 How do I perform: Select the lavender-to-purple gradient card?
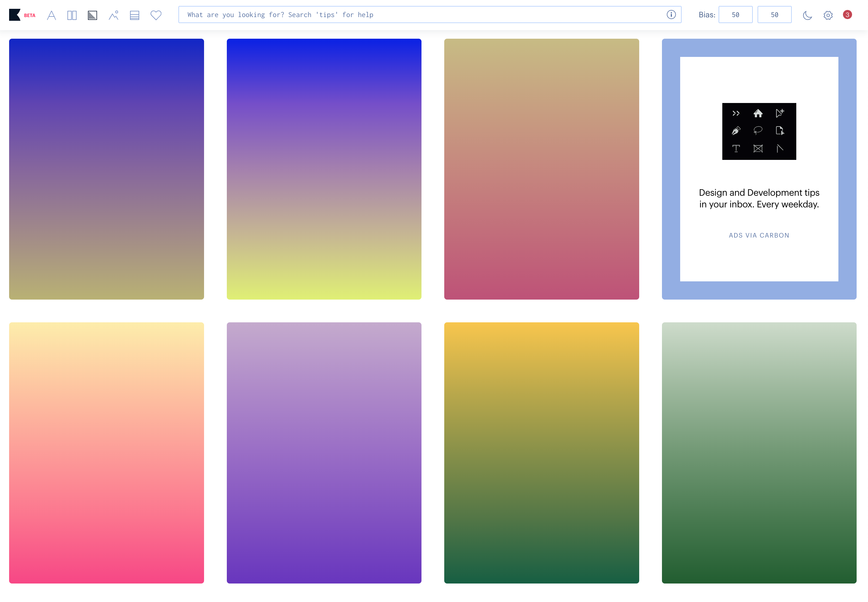coord(324,453)
